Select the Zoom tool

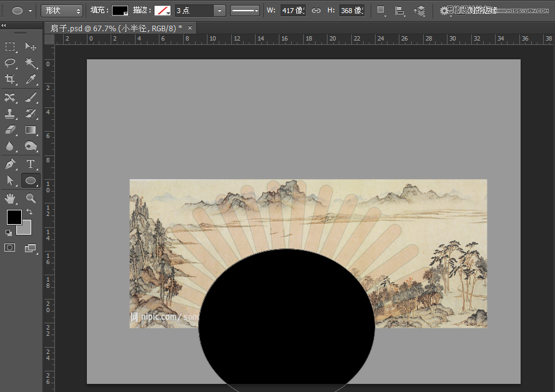(x=30, y=198)
